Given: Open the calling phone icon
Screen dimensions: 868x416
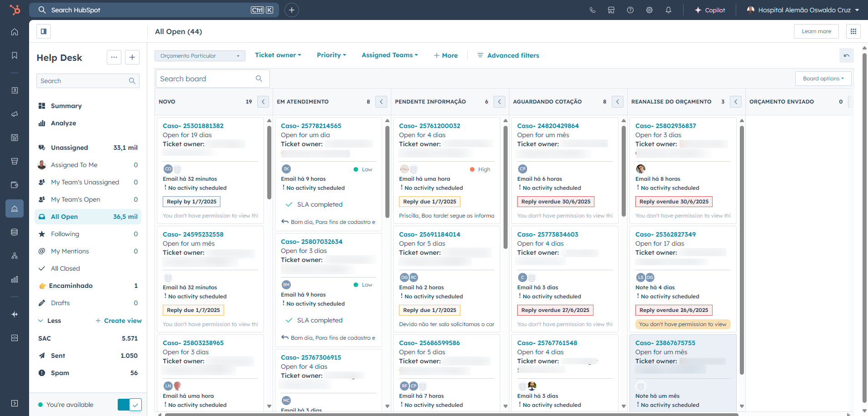Looking at the screenshot, I should (x=592, y=10).
